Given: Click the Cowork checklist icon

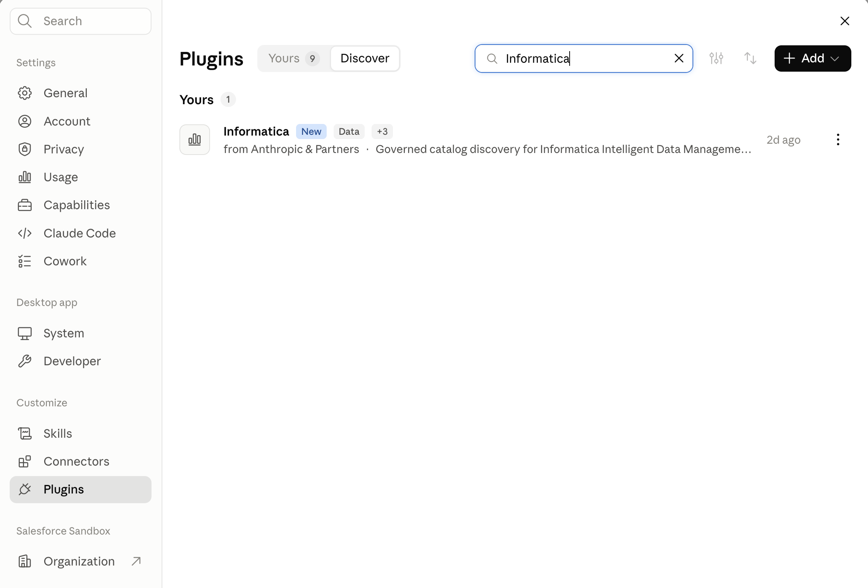Looking at the screenshot, I should pyautogui.click(x=25, y=261).
